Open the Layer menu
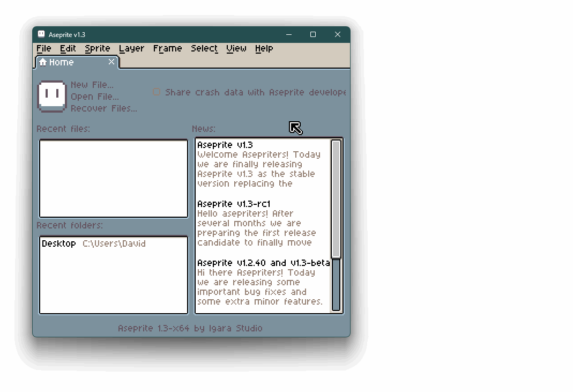573x392 pixels. coord(131,48)
